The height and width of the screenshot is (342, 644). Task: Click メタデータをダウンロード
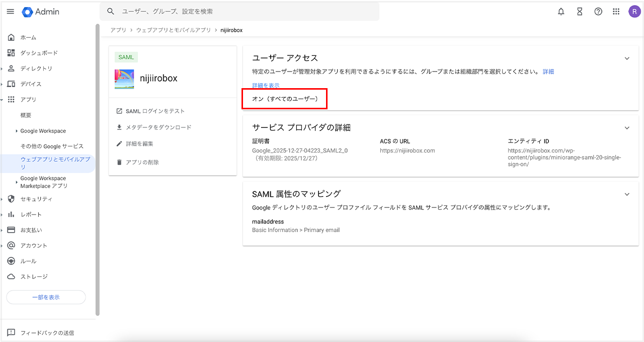pos(158,127)
